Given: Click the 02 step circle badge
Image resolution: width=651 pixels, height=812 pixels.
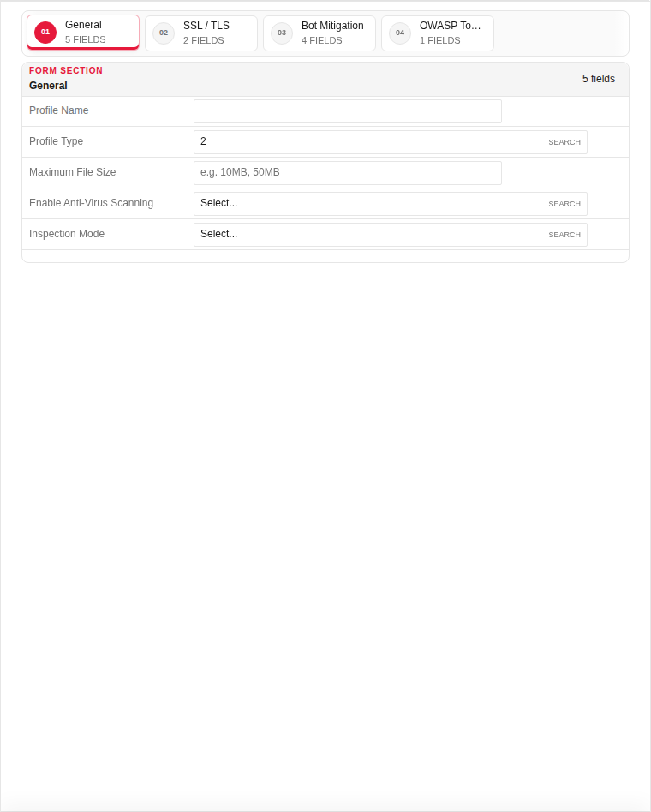Looking at the screenshot, I should [164, 33].
